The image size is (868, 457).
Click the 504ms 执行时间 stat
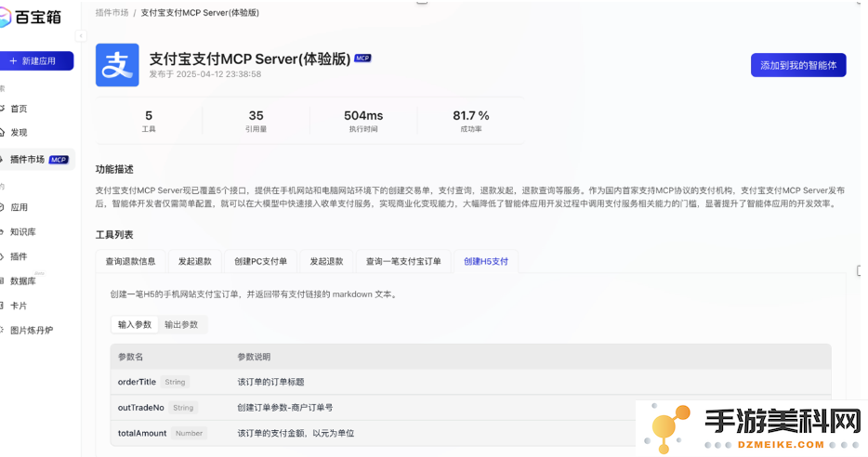[x=363, y=121]
